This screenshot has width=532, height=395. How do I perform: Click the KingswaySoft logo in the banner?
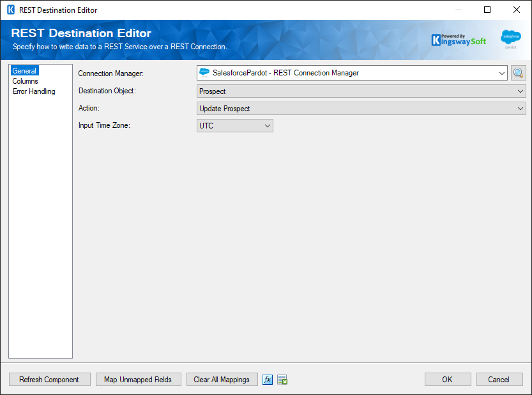[459, 40]
